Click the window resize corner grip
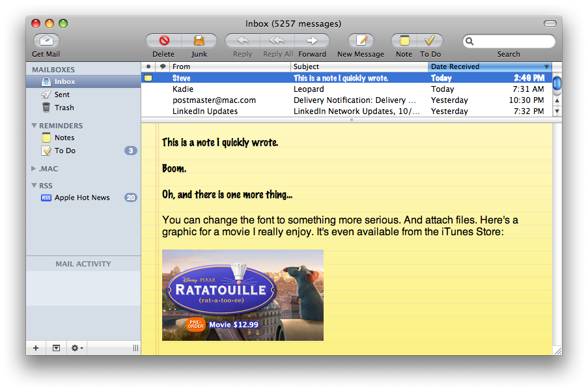Screen dimensions: 588x391 (557, 351)
